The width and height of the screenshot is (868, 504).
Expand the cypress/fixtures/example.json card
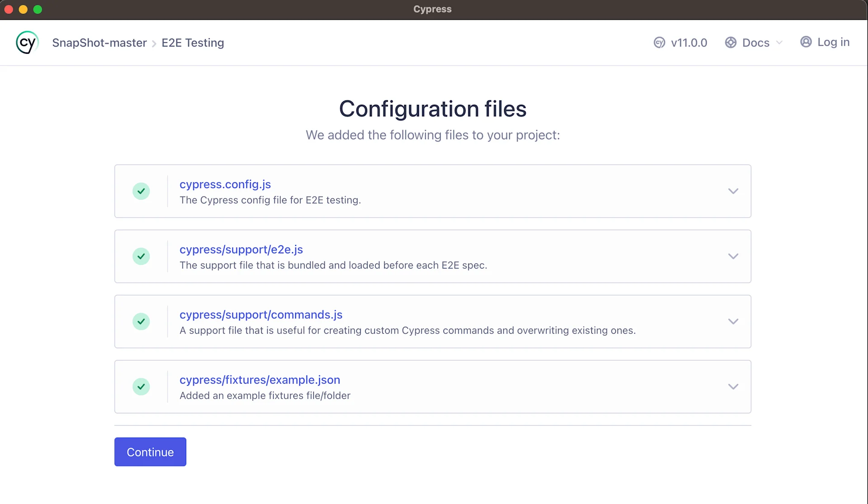click(x=733, y=386)
